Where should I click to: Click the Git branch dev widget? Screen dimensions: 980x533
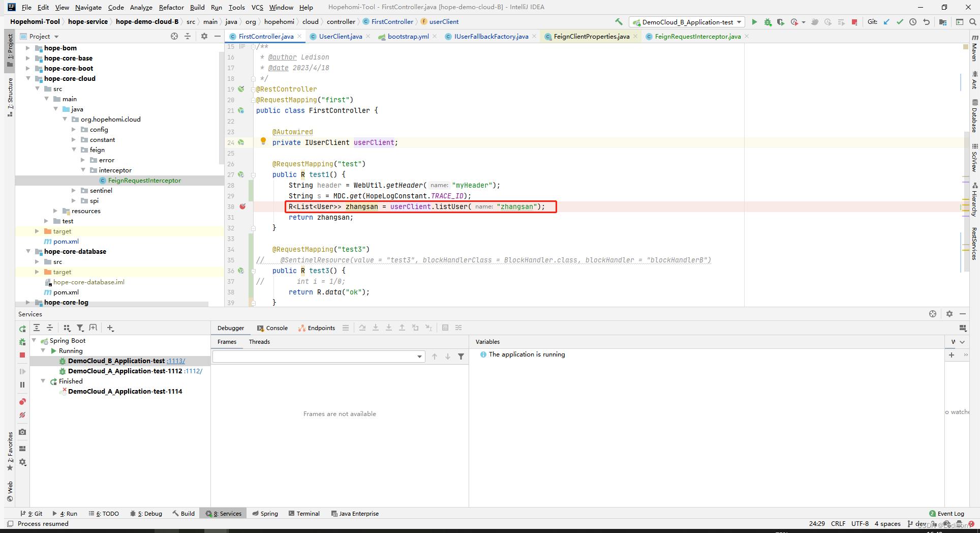917,523
